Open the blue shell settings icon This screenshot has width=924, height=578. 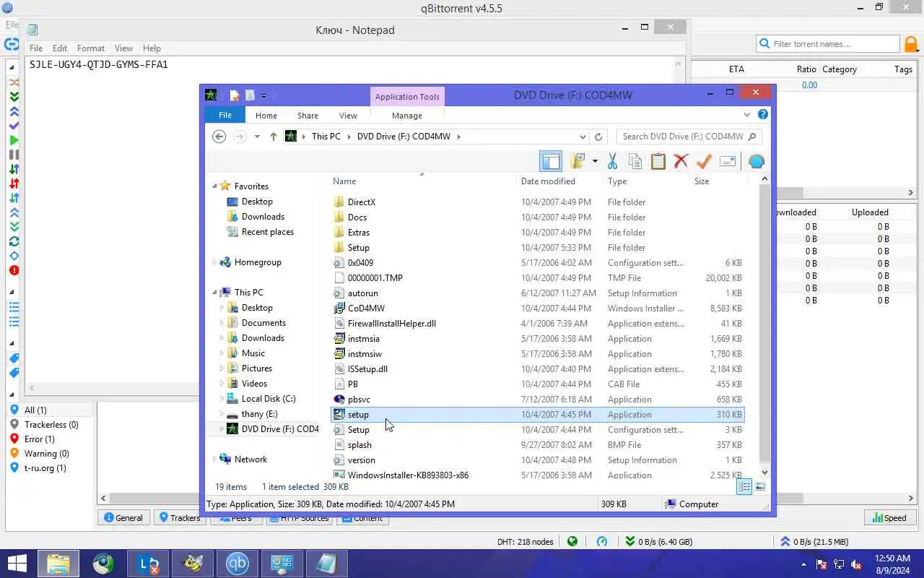tap(756, 161)
